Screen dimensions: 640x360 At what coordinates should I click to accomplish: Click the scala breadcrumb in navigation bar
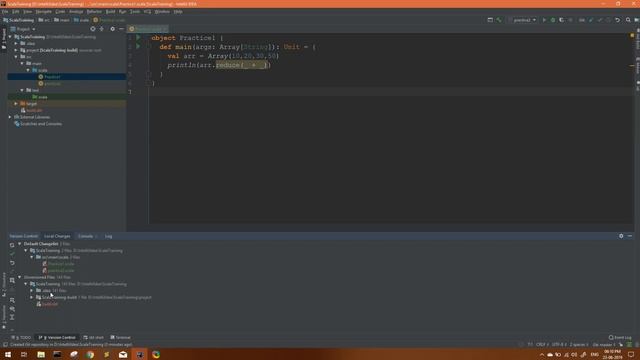tap(82, 20)
